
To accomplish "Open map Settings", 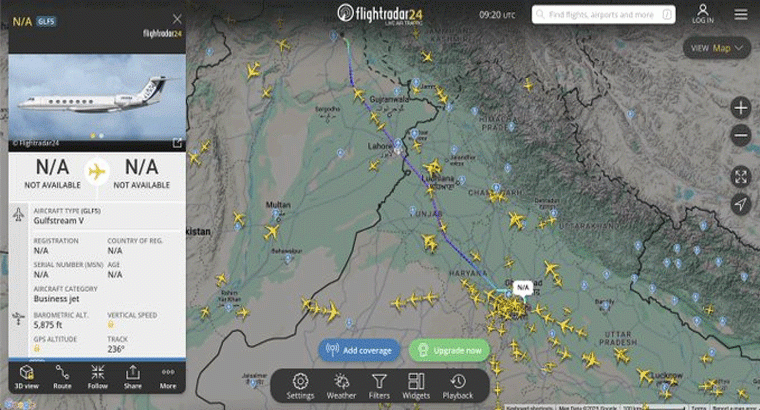I will pyautogui.click(x=300, y=386).
